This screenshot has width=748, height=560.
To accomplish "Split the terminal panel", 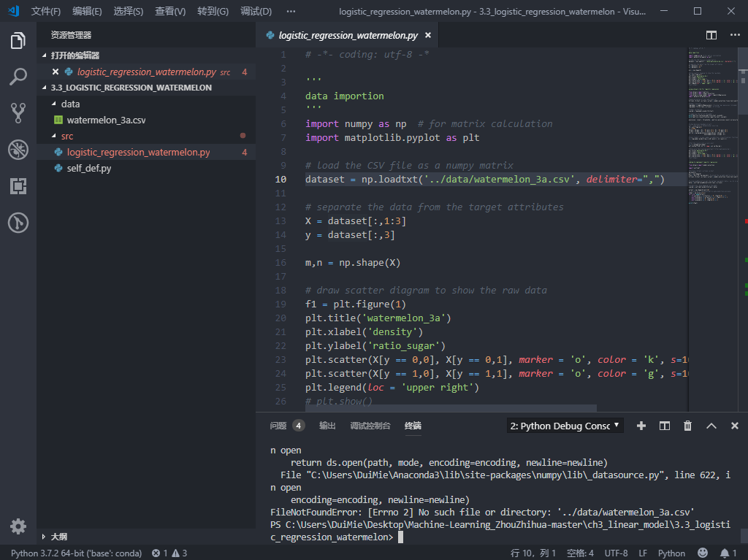I will click(x=664, y=425).
